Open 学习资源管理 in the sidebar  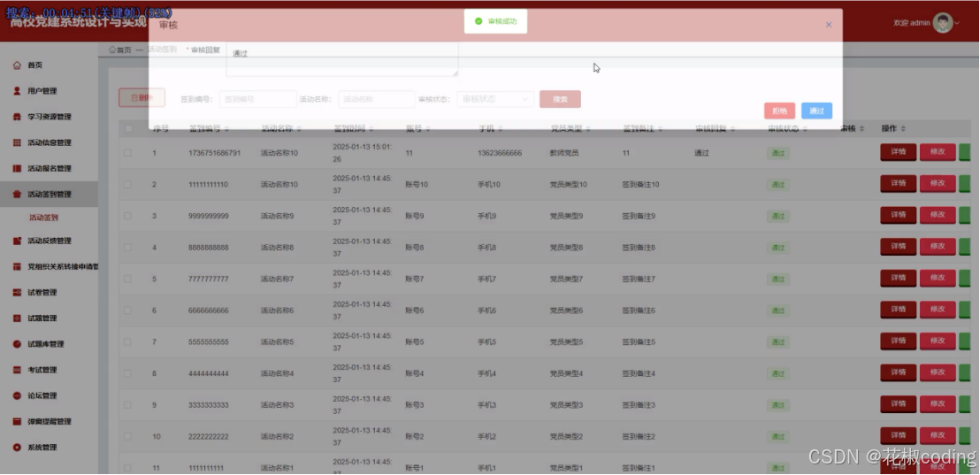point(50,117)
